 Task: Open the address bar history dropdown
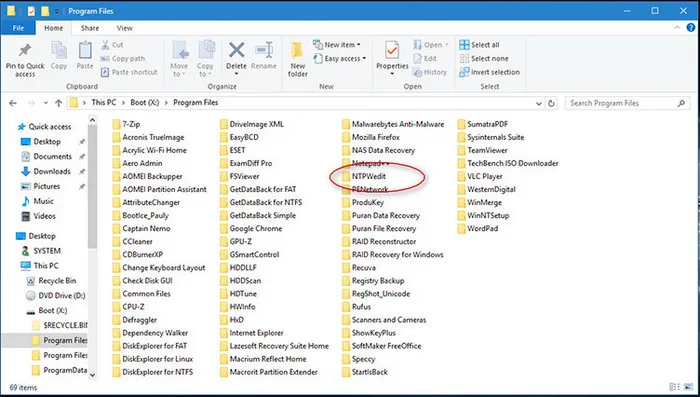pos(538,103)
